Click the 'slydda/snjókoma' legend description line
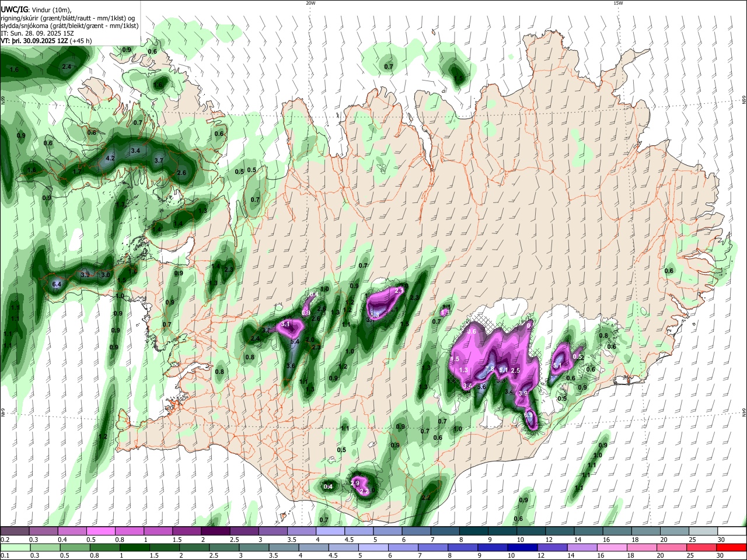This screenshot has width=747, height=560. tap(69, 26)
